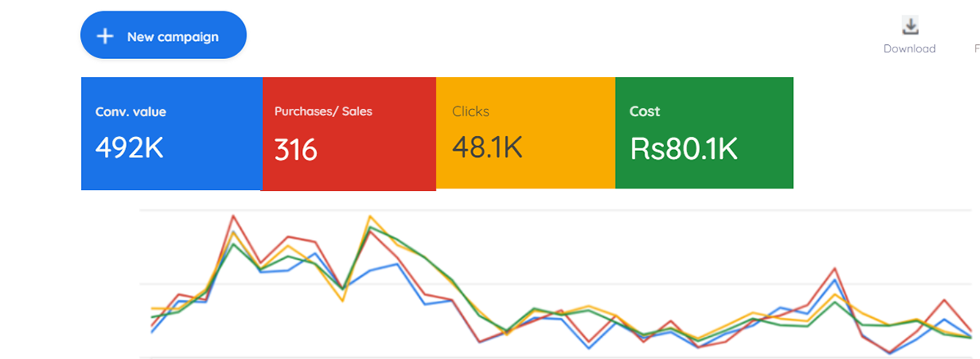This screenshot has height=359, width=980.
Task: Click the Download arrow icon
Action: coord(910,25)
